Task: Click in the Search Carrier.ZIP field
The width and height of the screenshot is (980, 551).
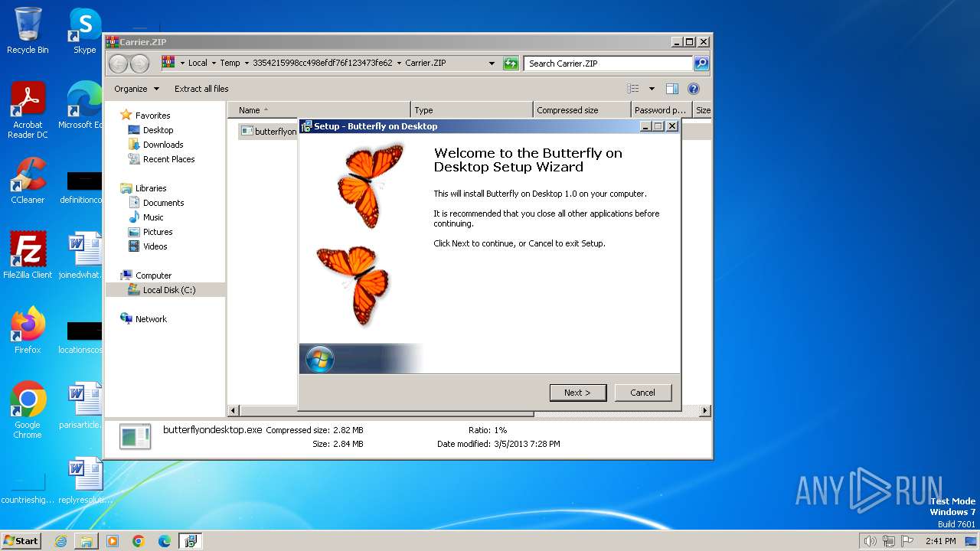Action: coord(609,64)
